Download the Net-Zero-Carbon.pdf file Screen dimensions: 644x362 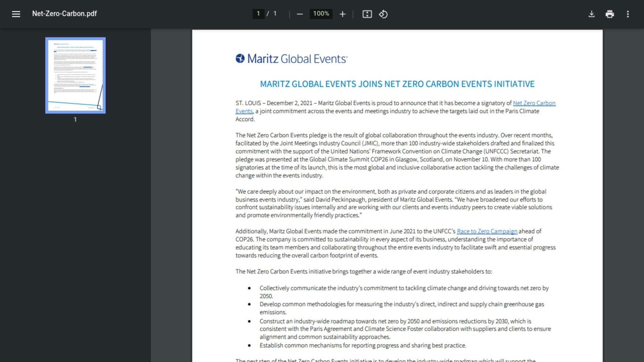pos(592,14)
